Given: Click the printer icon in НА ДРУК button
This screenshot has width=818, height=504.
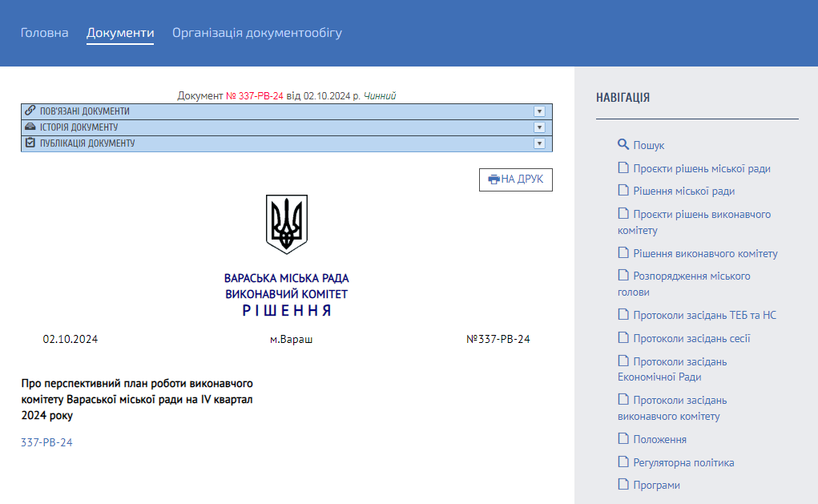Looking at the screenshot, I should point(494,179).
